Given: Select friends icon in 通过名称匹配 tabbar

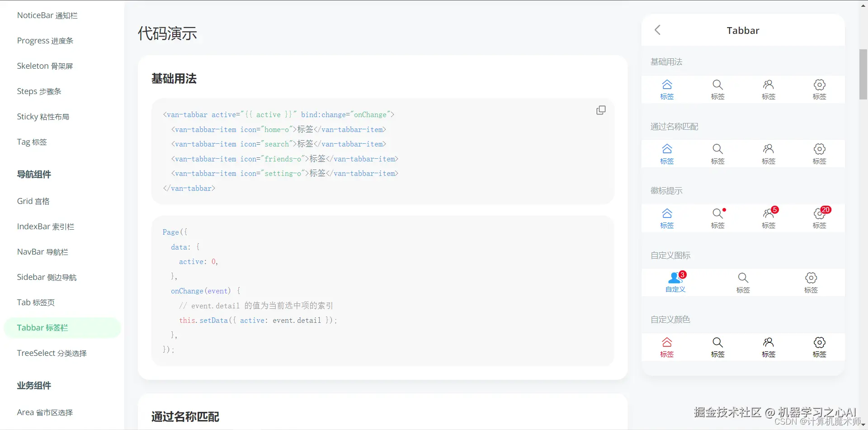Looking at the screenshot, I should click(769, 149).
